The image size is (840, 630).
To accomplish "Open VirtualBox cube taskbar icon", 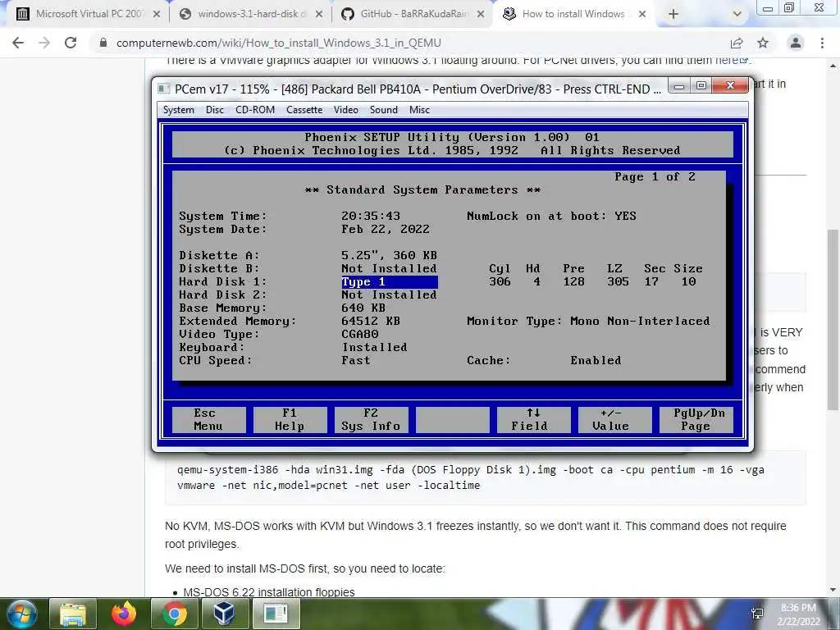I will [x=225, y=614].
